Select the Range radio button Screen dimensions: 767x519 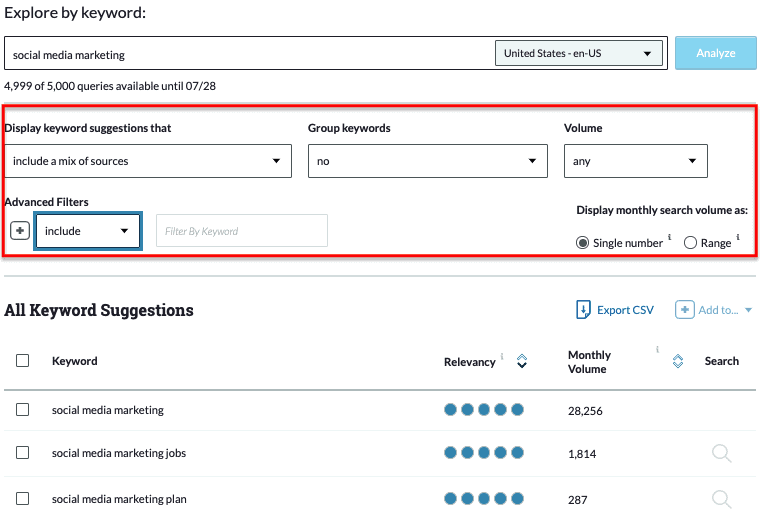pyautogui.click(x=690, y=243)
